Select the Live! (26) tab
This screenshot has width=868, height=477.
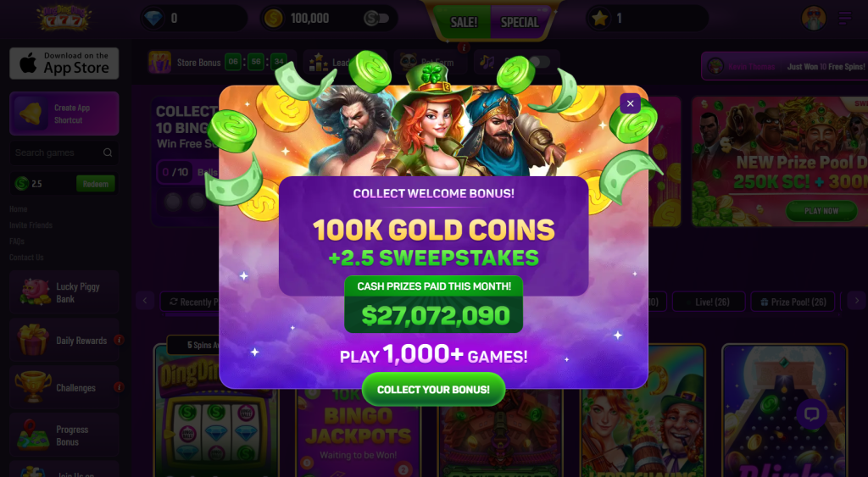click(708, 302)
